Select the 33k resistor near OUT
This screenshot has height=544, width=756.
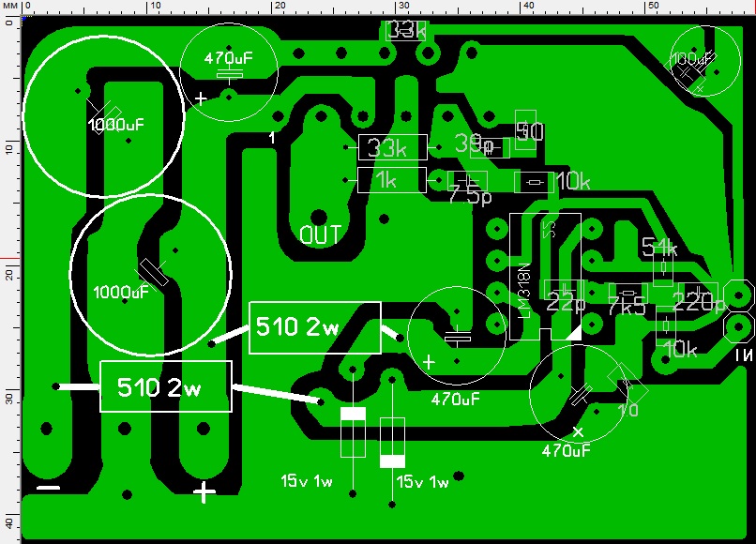click(x=392, y=147)
